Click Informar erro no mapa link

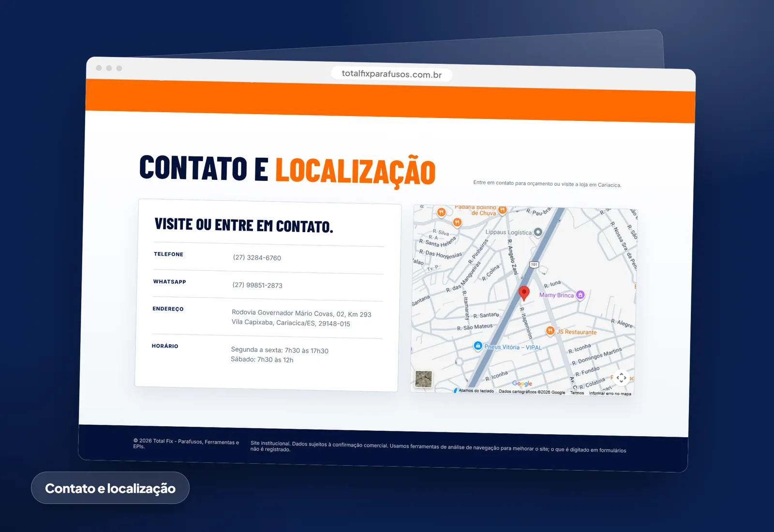(x=610, y=394)
